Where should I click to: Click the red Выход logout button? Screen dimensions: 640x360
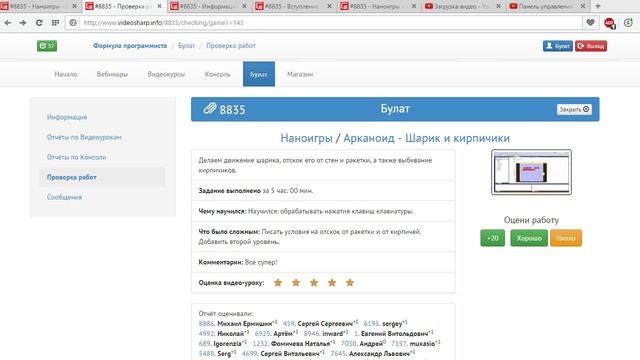pyautogui.click(x=591, y=46)
